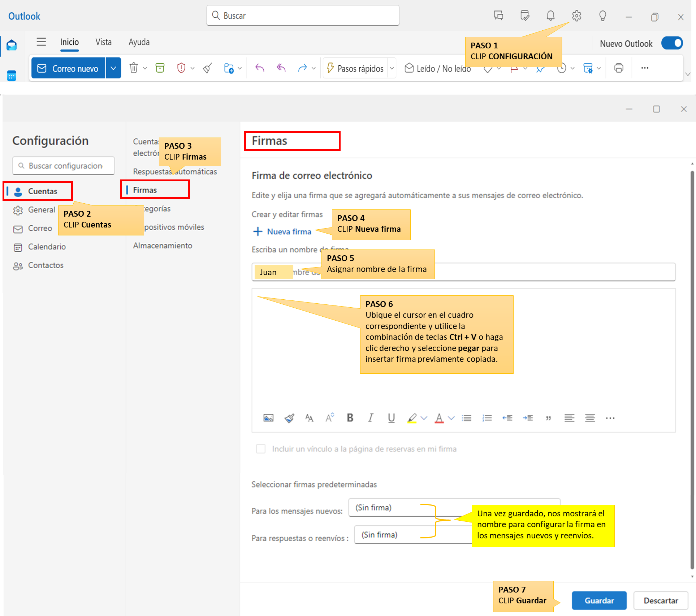Apply bold formatting in signature editor
The width and height of the screenshot is (696, 616).
[x=350, y=418]
